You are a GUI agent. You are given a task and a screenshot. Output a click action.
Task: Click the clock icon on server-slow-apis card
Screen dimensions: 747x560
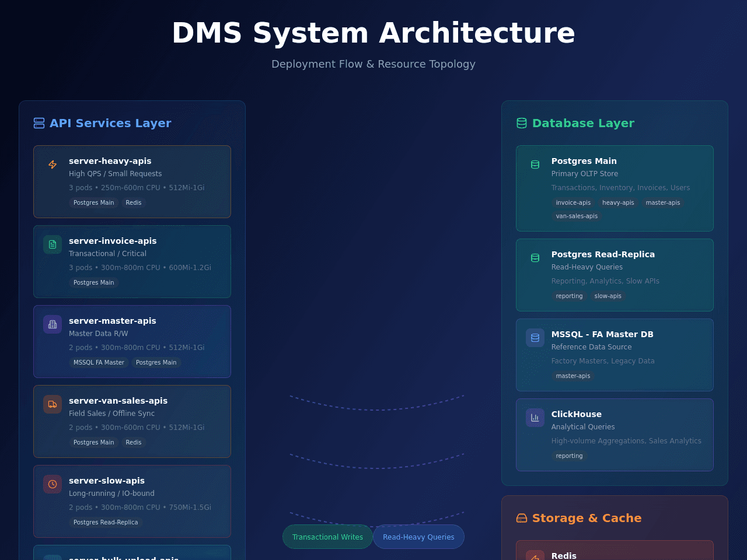(53, 484)
